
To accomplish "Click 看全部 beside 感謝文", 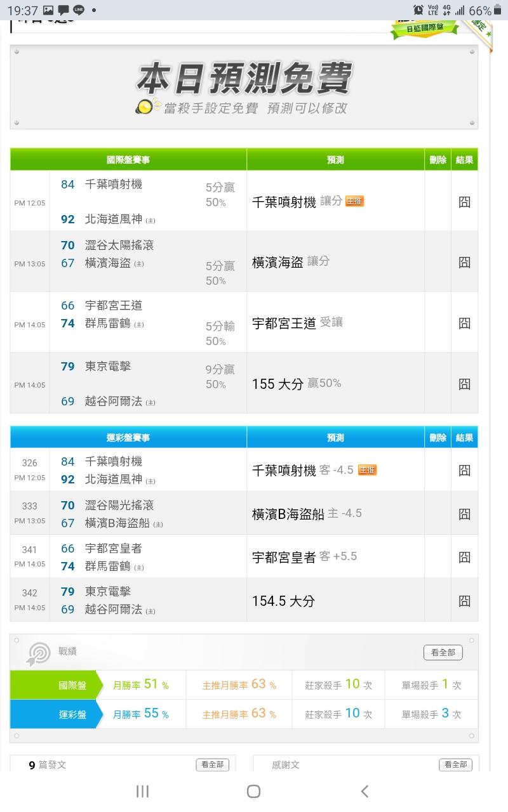I will click(455, 765).
